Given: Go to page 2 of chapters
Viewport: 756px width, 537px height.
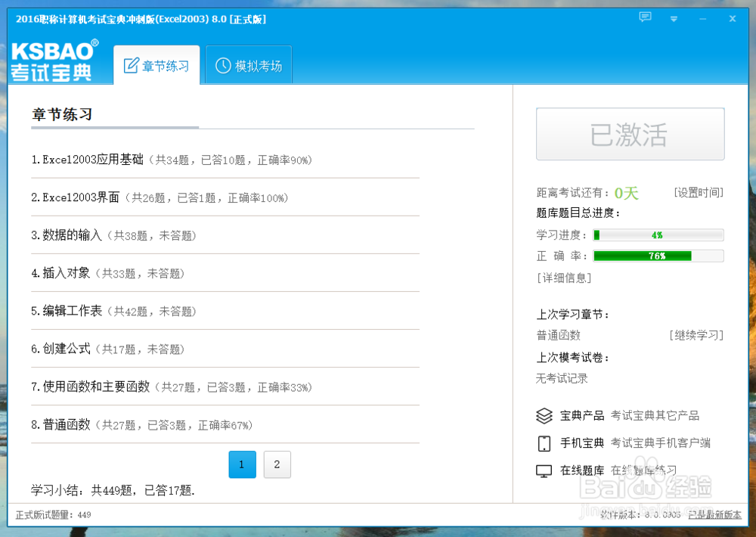Looking at the screenshot, I should coord(277,464).
